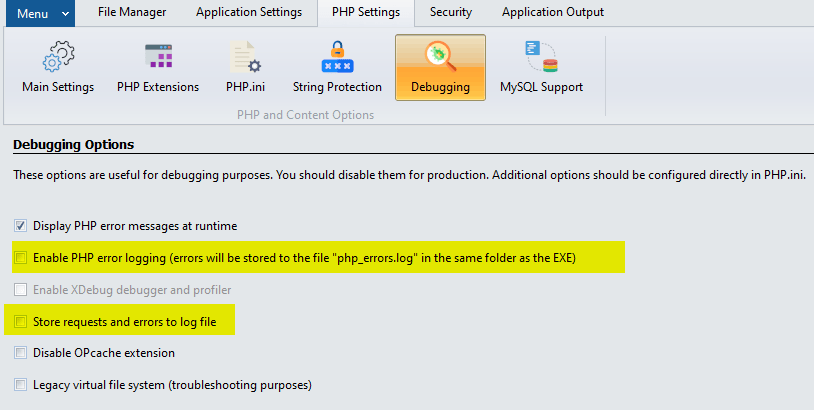
Task: Click the 'Disable OPcache extension' label text
Action: point(104,353)
